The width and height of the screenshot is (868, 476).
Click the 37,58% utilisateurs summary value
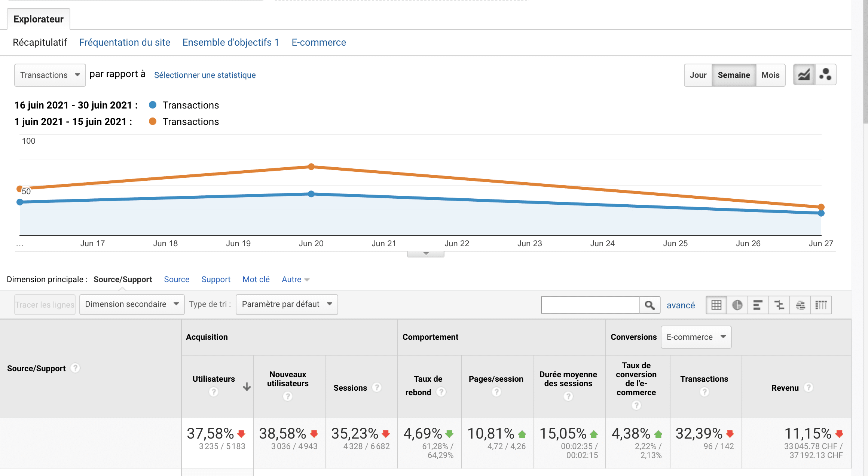(210, 434)
